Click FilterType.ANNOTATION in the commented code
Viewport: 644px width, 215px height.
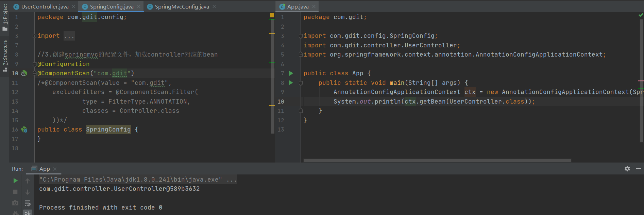point(148,102)
